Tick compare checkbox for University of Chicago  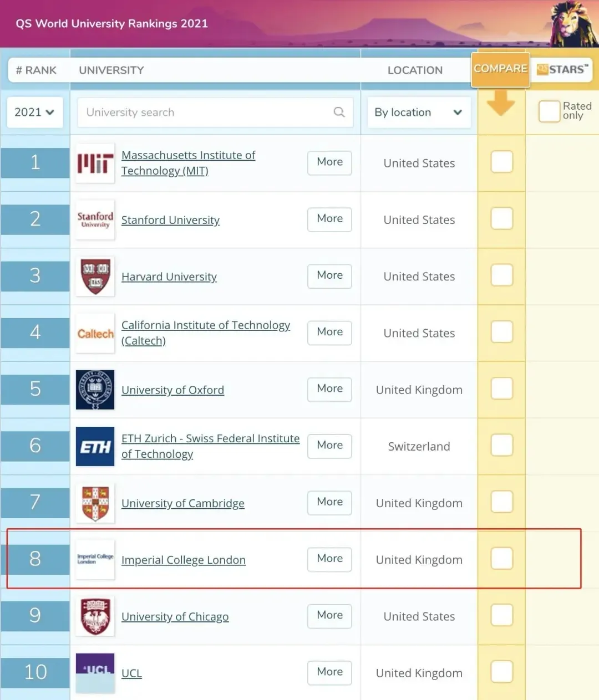coord(501,615)
